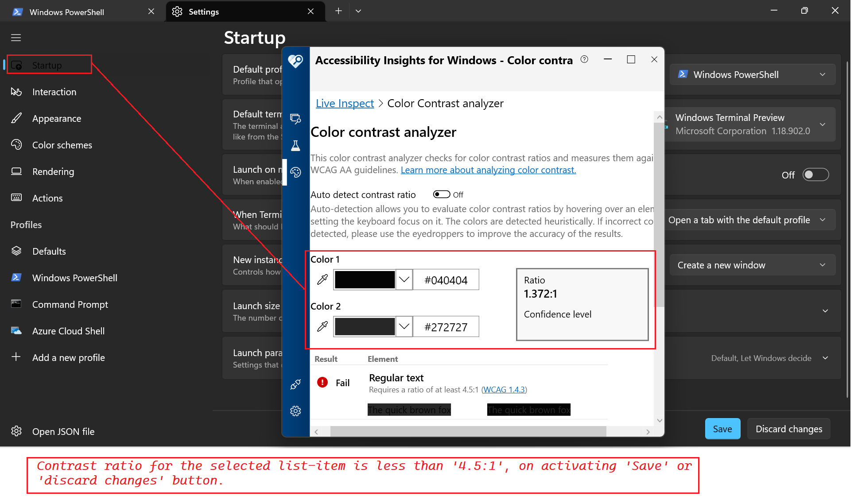Open Learn more about analyzing color contrast link
Image resolution: width=854 pixels, height=504 pixels.
point(488,170)
